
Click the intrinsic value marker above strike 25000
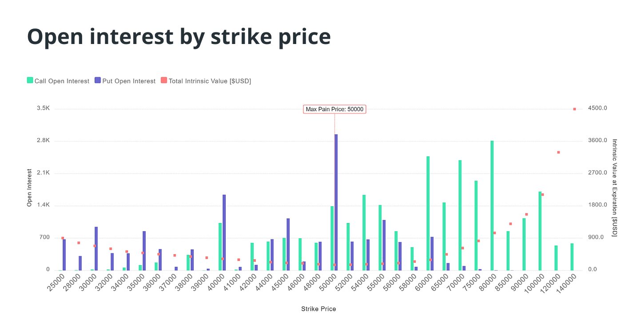(x=63, y=238)
